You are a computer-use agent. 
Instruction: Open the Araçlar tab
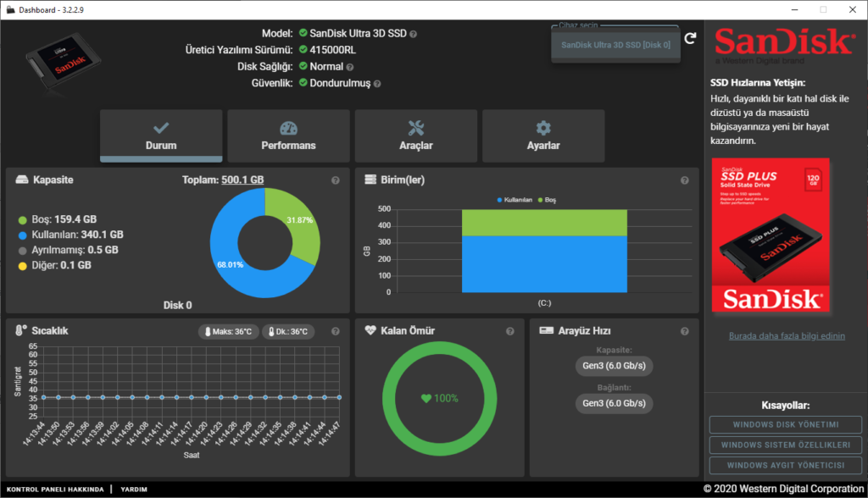point(415,136)
